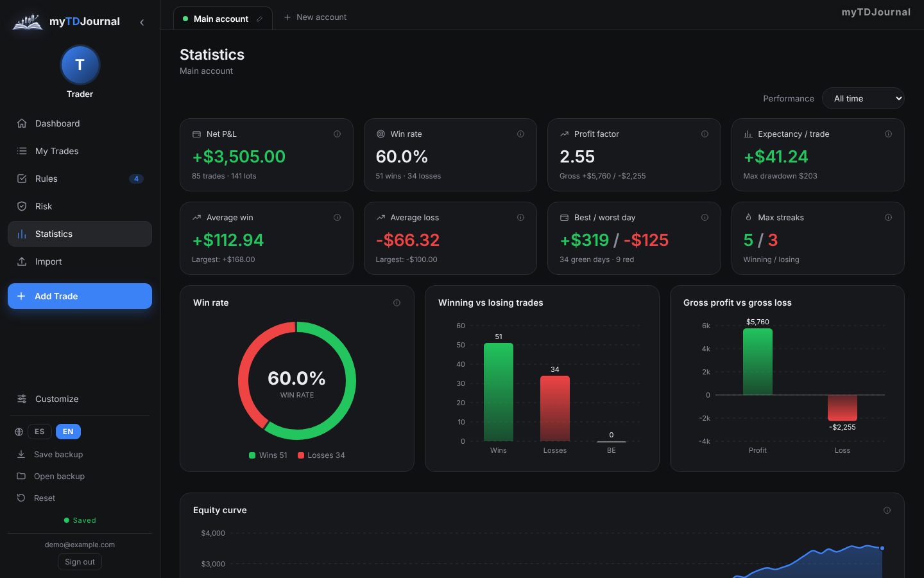Screen dimensions: 924x578
Task: Click the -$66.32 average loss value
Action: 407,240
